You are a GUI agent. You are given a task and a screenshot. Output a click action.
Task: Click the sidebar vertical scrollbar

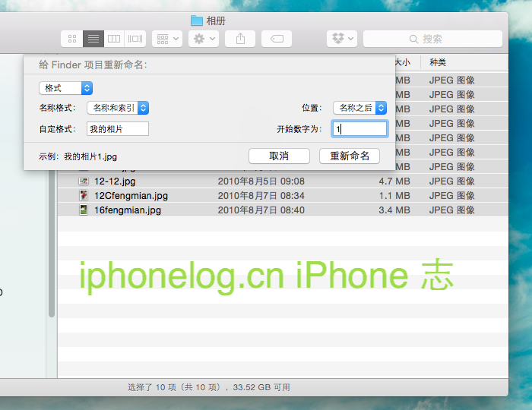pyautogui.click(x=52, y=244)
